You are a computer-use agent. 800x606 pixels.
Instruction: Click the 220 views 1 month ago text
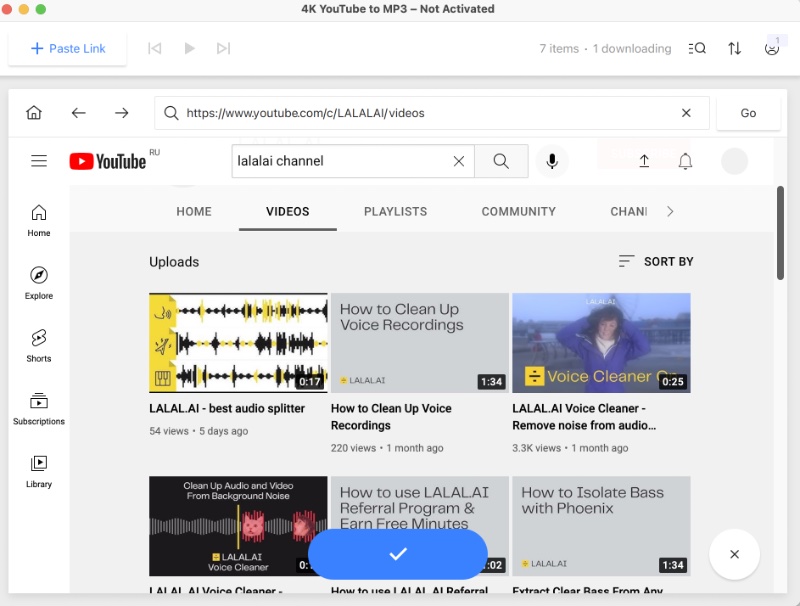click(387, 448)
